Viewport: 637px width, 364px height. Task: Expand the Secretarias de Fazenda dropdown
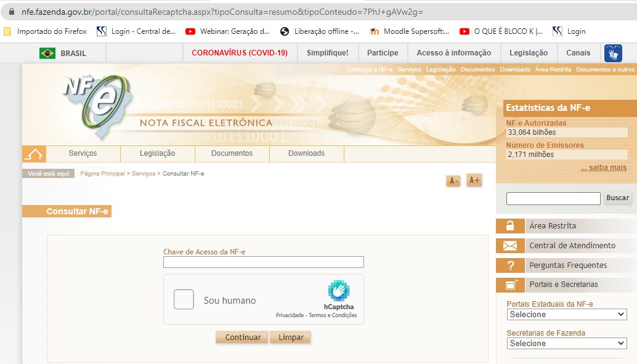click(x=567, y=343)
